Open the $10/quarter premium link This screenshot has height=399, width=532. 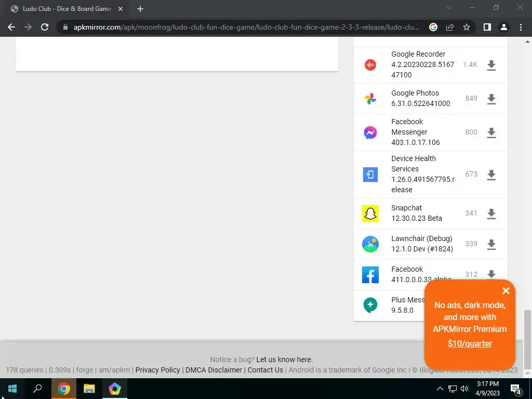click(x=470, y=343)
